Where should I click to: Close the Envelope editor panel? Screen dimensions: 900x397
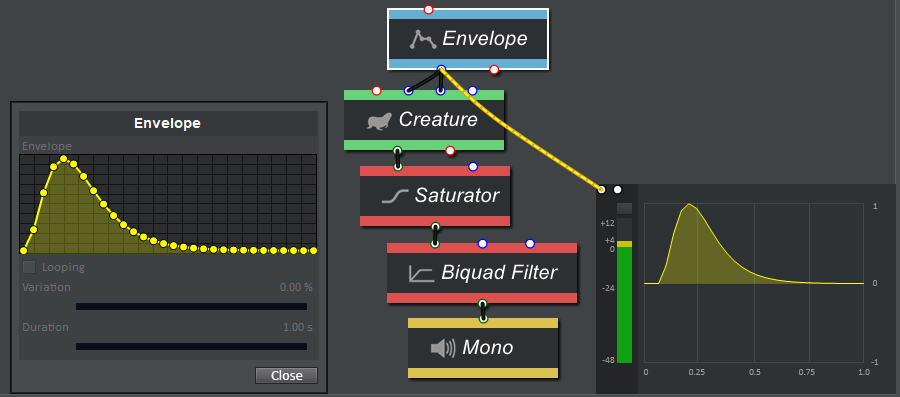click(x=286, y=375)
